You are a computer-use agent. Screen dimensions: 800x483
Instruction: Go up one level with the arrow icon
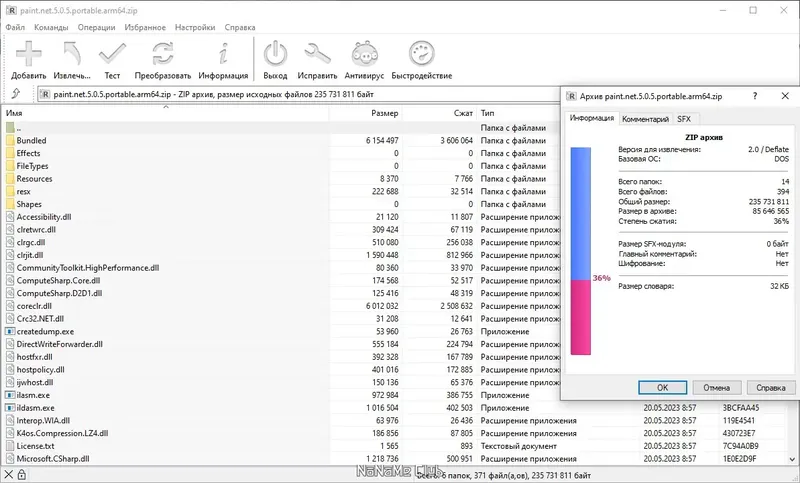click(16, 94)
